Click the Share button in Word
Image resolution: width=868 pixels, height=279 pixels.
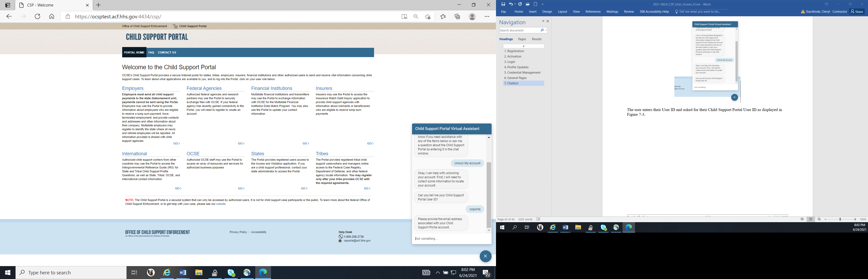(x=857, y=11)
